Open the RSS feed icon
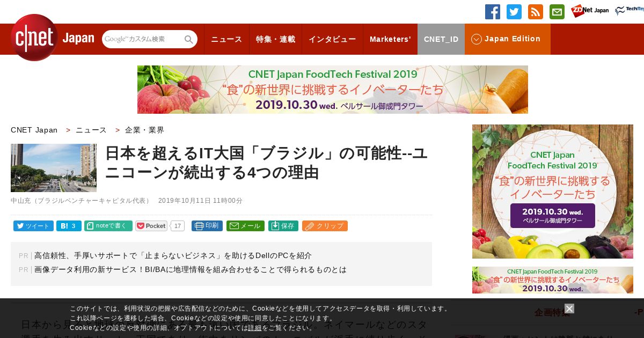 536,12
